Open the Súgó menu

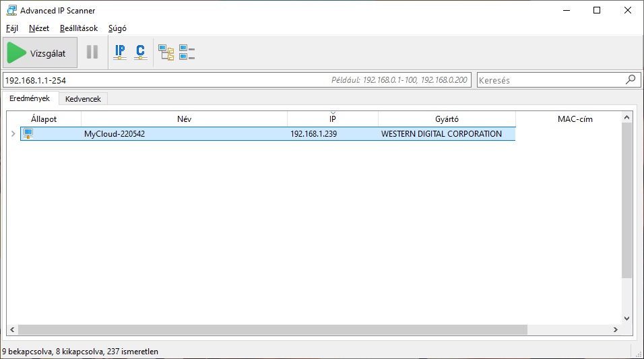tap(117, 28)
